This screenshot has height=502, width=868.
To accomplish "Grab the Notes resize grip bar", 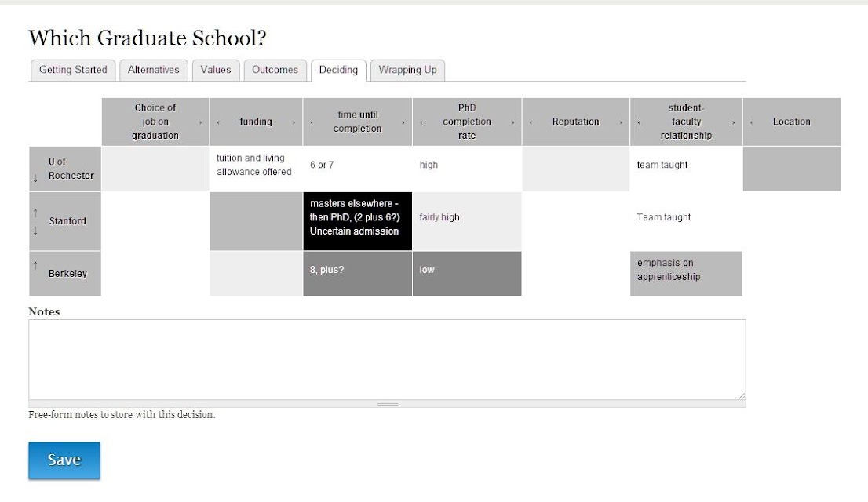I will click(x=387, y=403).
